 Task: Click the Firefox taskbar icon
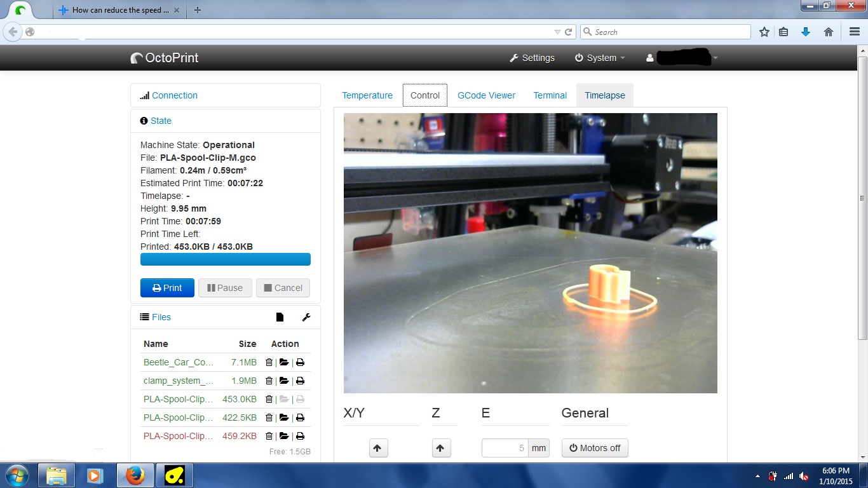point(135,475)
